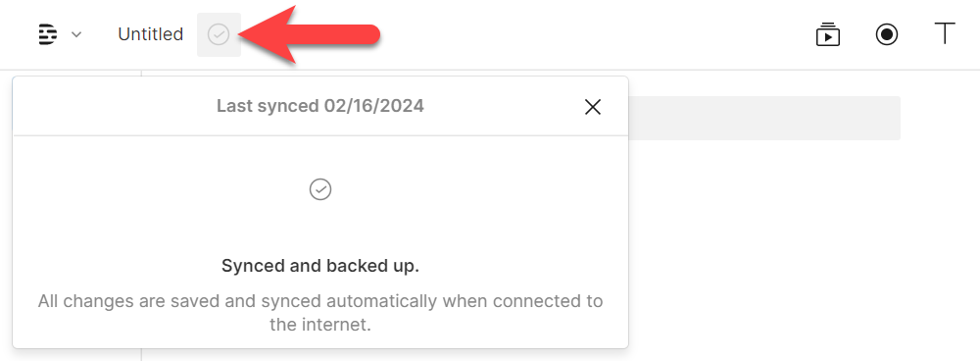Click the red arrow annotation
This screenshot has width=980, height=361.
[308, 34]
